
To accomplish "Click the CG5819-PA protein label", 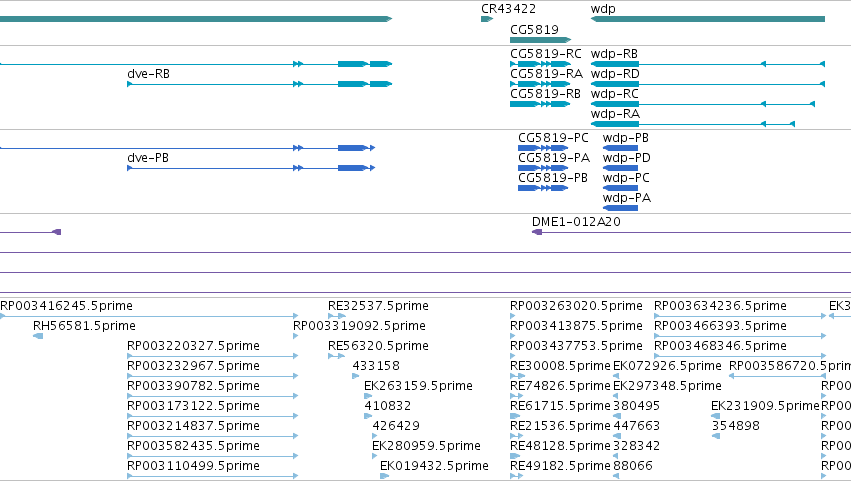I will point(554,158).
